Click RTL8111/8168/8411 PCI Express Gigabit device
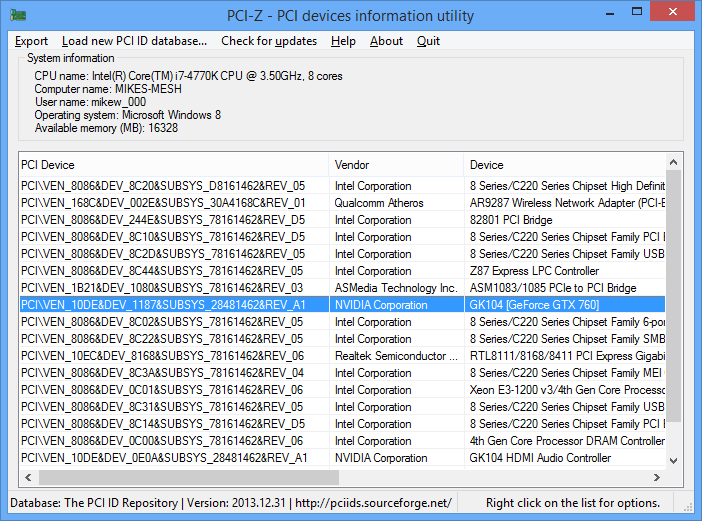702x521 pixels. coord(567,356)
